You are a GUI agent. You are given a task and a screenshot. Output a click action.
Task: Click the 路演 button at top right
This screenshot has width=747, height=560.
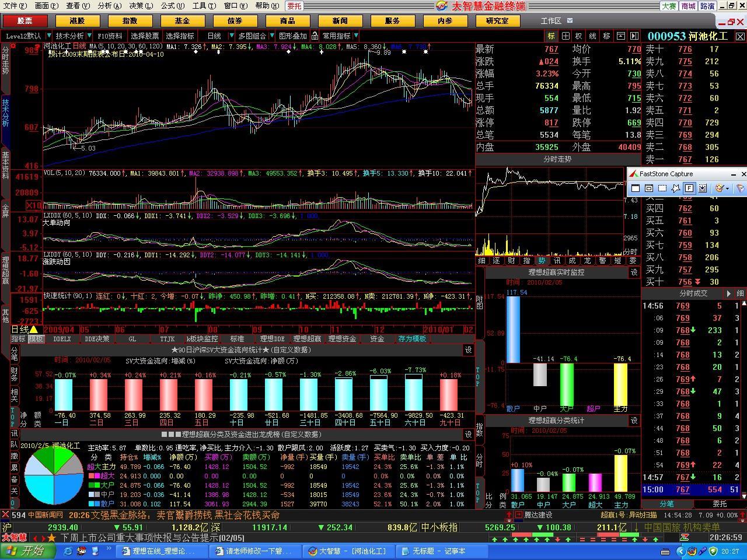tap(707, 6)
